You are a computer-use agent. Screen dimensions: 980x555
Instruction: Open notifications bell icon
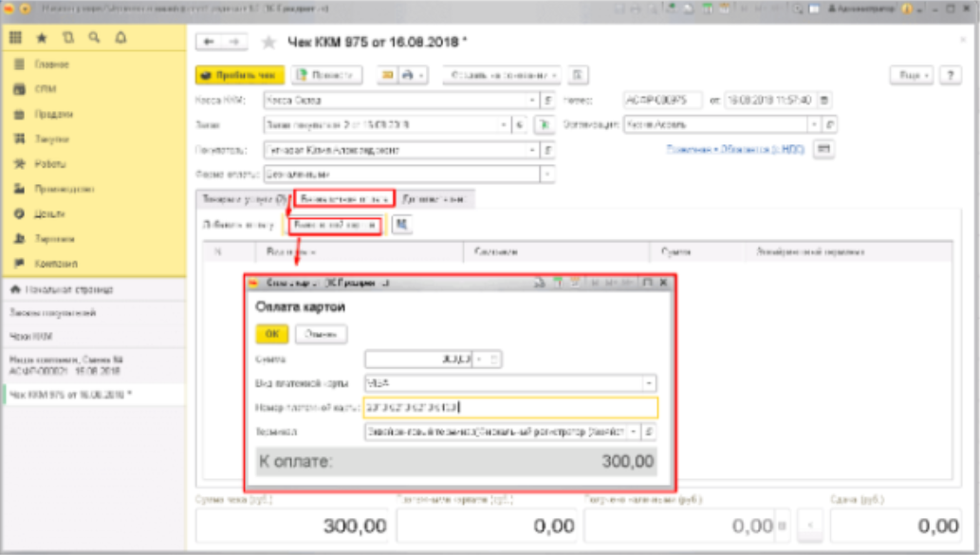pos(120,39)
